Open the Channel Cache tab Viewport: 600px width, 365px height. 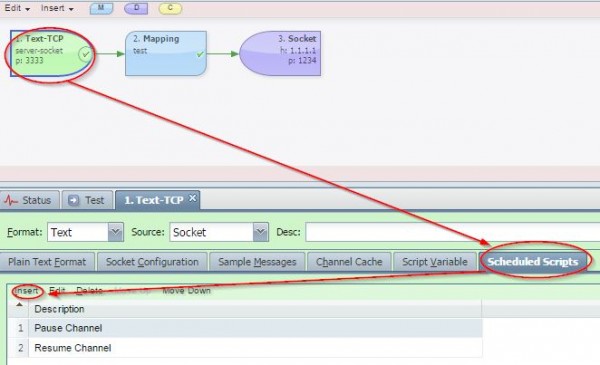349,262
